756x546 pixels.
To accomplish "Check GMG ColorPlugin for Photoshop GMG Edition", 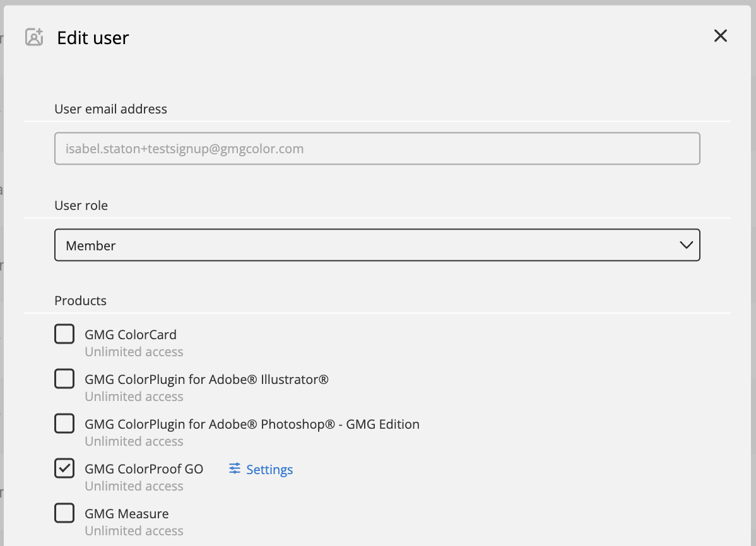I will click(x=64, y=424).
